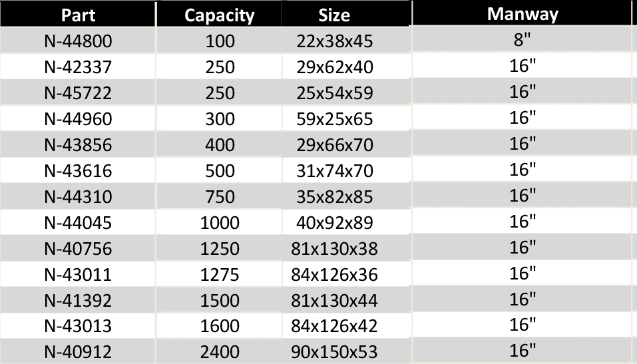637x364 pixels.
Task: Click the 100 capacity value
Action: (x=220, y=41)
